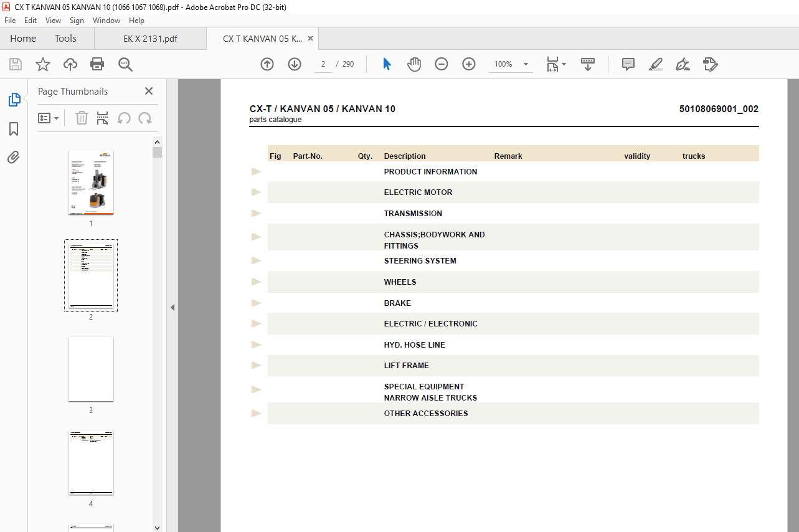Click the insert page break icon in thumbnails

point(103,118)
